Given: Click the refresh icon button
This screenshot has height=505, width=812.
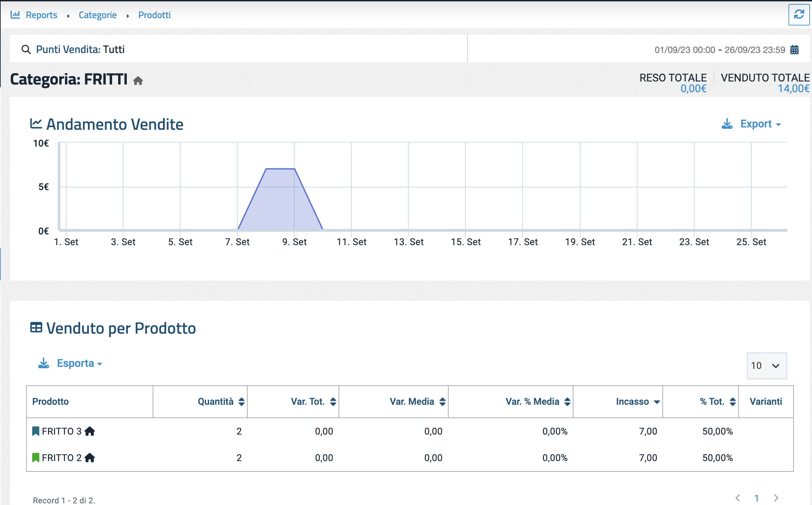Looking at the screenshot, I should [799, 14].
